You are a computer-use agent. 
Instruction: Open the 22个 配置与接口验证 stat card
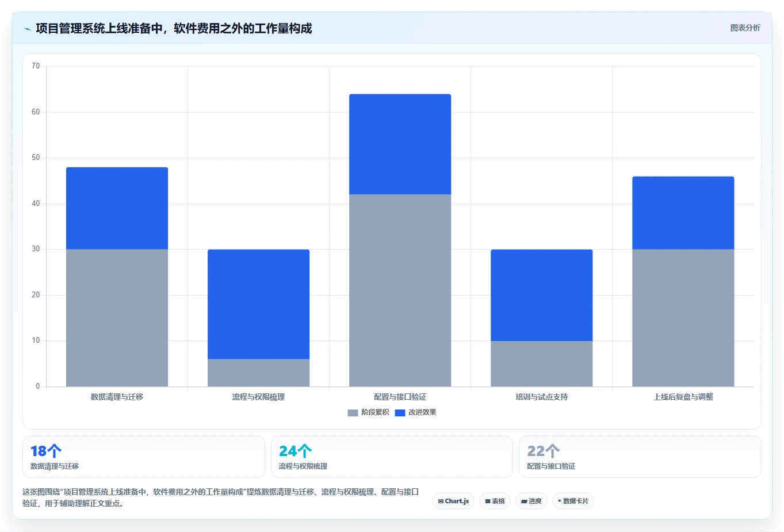pos(640,457)
